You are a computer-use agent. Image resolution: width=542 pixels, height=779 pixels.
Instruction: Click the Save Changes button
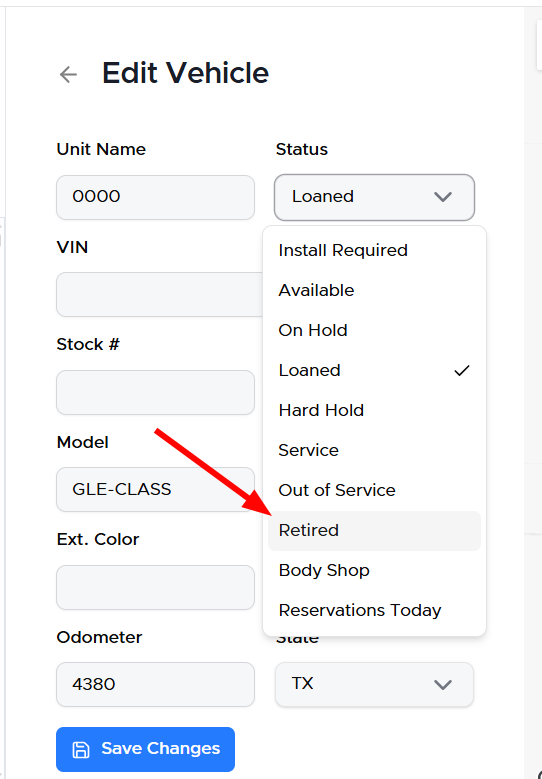point(145,749)
